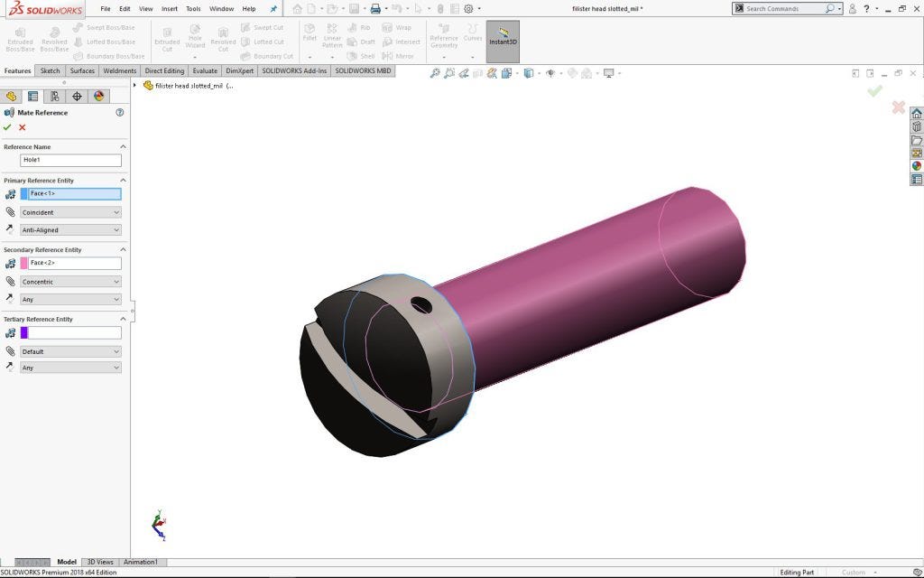
Task: Click Zoom to Fit in the view toolbar
Action: point(435,73)
